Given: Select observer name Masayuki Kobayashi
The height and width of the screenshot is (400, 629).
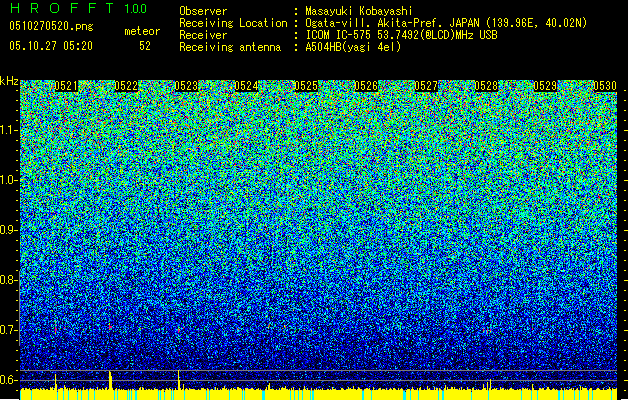Looking at the screenshot, I should [x=359, y=11].
